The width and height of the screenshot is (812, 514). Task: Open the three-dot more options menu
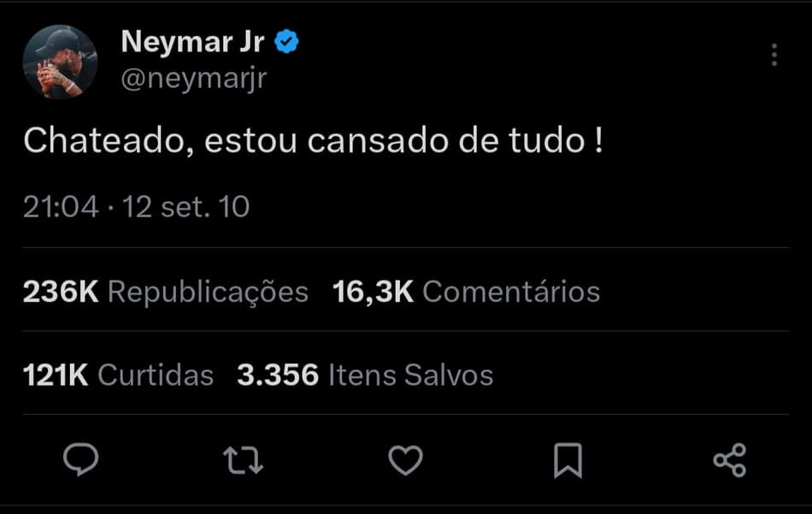(x=774, y=55)
